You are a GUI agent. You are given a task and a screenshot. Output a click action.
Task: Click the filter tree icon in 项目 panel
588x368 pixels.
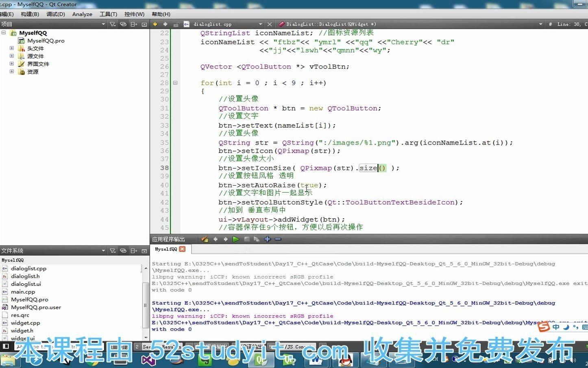click(113, 24)
